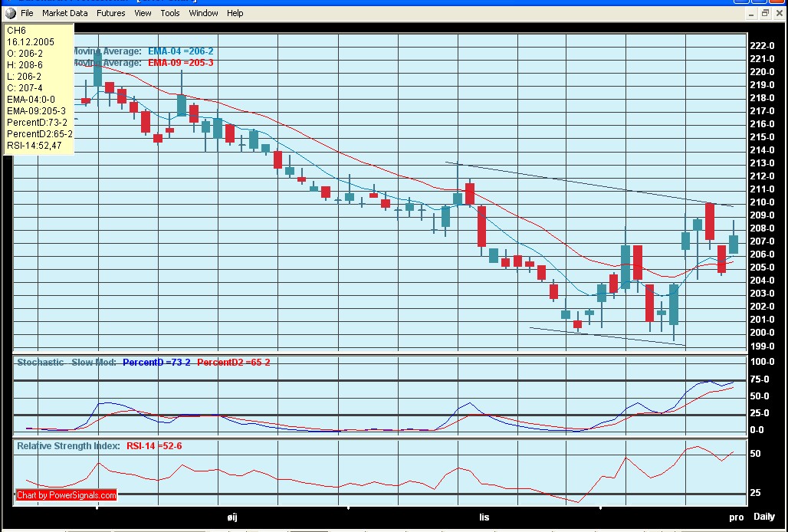Viewport: 788px width, 532px height.
Task: Open the Window menu
Action: click(204, 13)
